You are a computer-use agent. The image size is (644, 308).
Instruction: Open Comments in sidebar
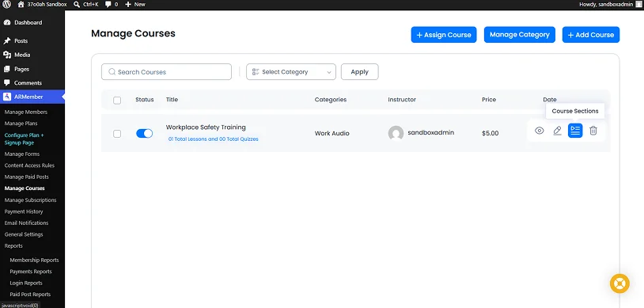28,82
